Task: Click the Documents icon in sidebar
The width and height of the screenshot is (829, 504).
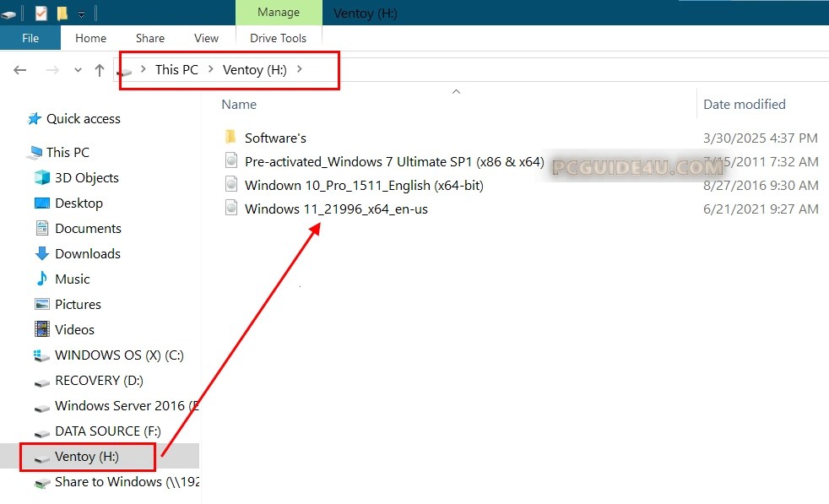Action: click(41, 228)
